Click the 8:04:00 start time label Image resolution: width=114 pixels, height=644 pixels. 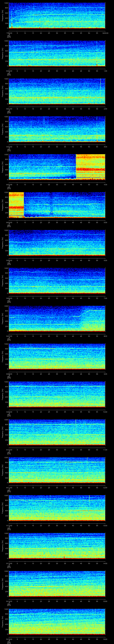[9, 223]
